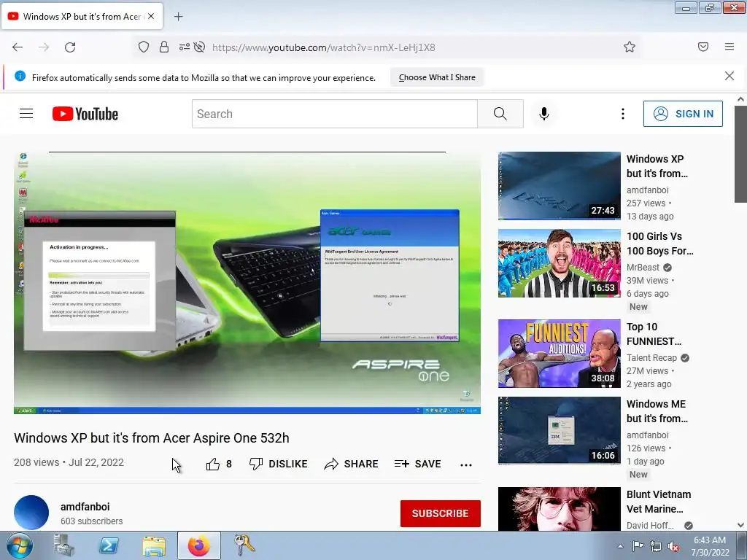Click the scrollbar down arrow
Viewport: 747px width, 560px height.
pyautogui.click(x=740, y=525)
